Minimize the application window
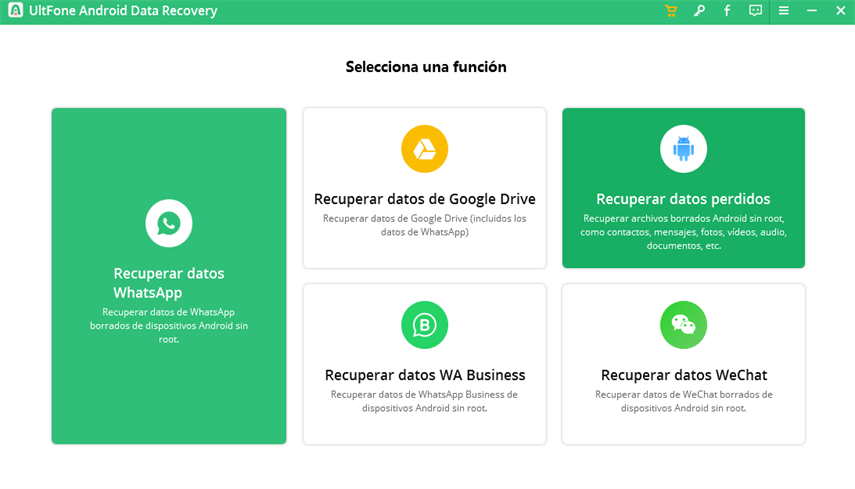The image size is (855, 489). [x=812, y=11]
